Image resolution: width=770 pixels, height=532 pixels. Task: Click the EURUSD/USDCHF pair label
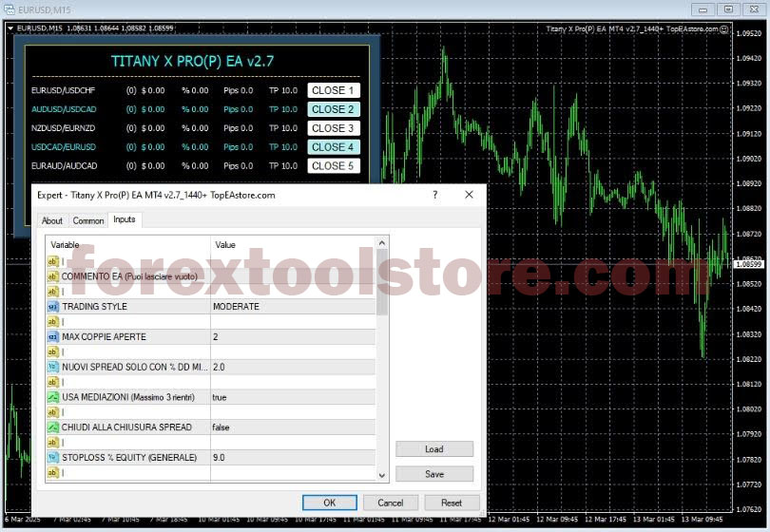click(x=64, y=90)
